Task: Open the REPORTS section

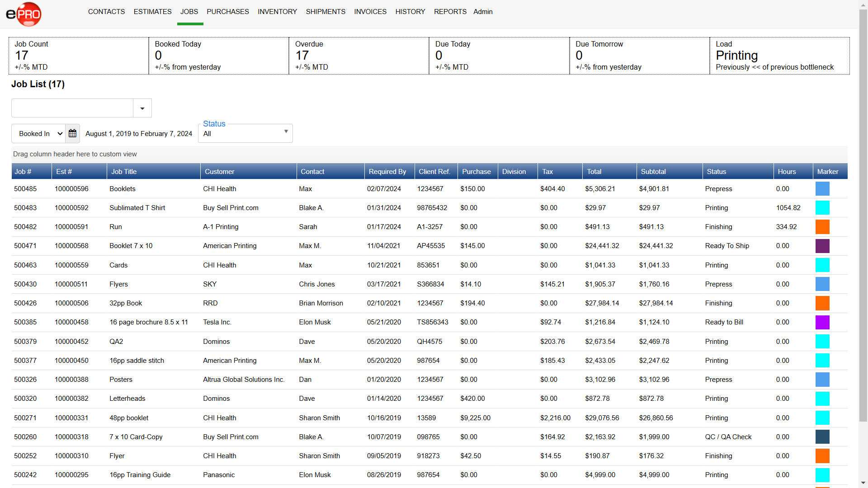Action: (x=450, y=12)
